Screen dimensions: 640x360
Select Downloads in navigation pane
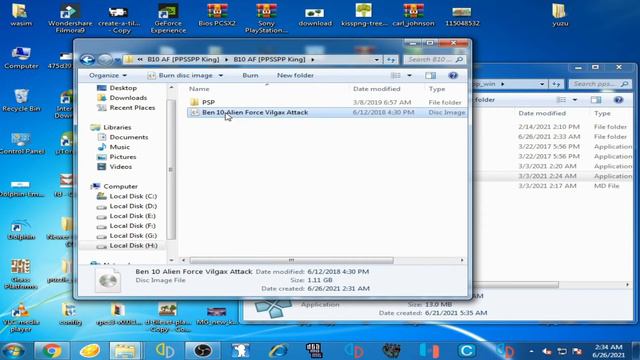128,98
